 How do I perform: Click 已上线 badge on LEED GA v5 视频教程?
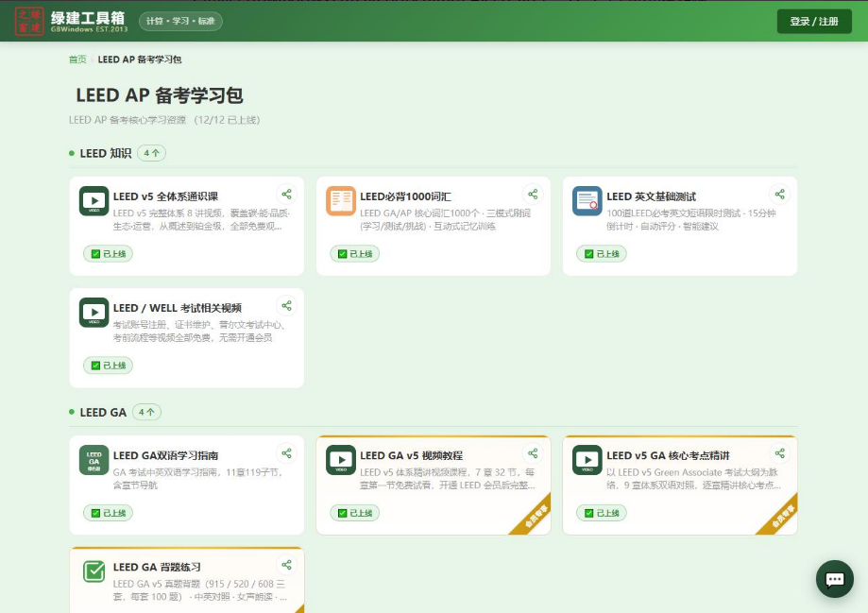355,513
